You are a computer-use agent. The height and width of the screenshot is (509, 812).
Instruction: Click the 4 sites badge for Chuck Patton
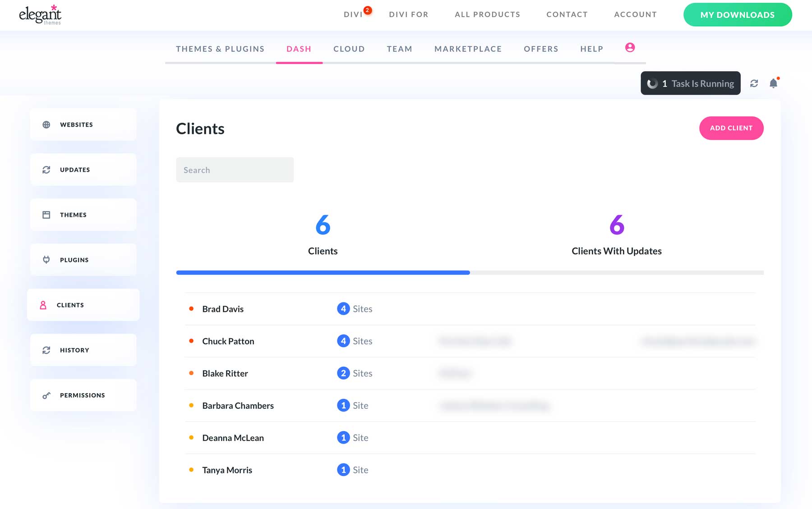343,341
